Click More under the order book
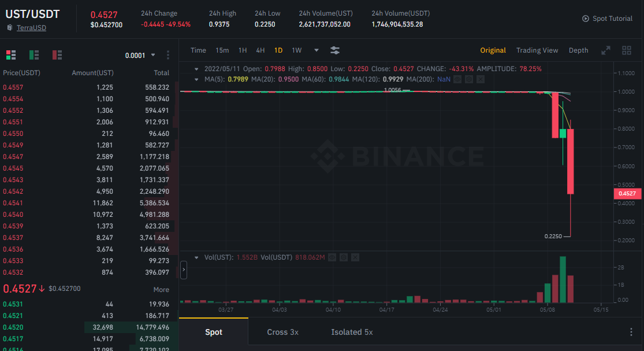 (x=161, y=290)
